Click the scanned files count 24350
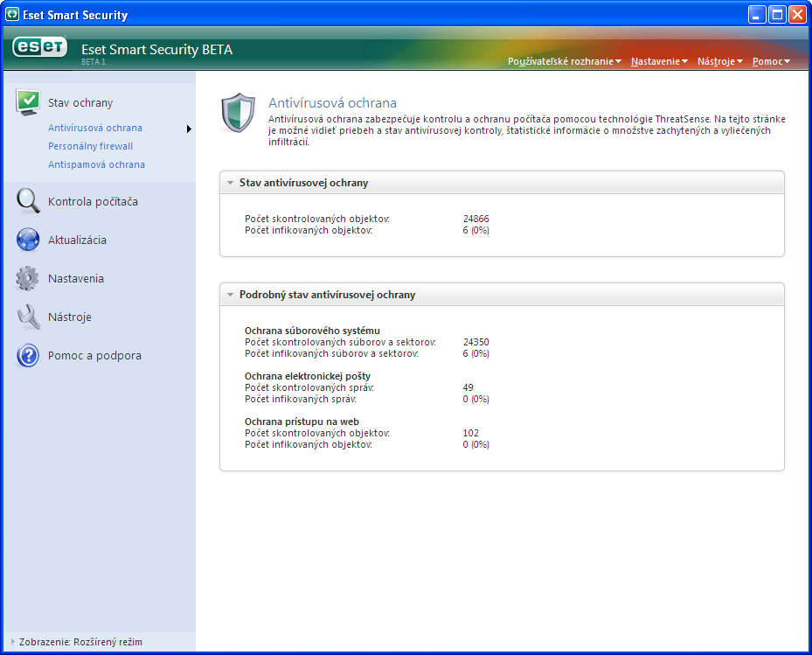The width and height of the screenshot is (812, 655). pos(475,342)
